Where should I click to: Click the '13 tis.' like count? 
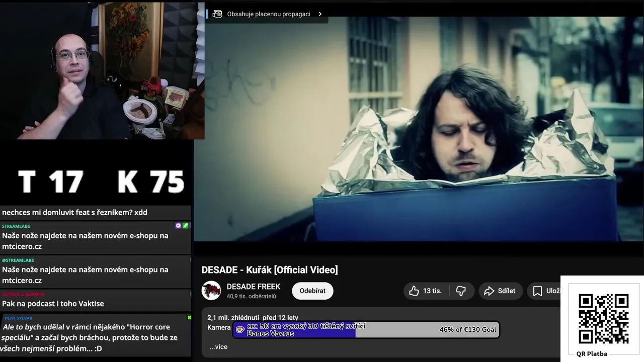click(x=432, y=291)
